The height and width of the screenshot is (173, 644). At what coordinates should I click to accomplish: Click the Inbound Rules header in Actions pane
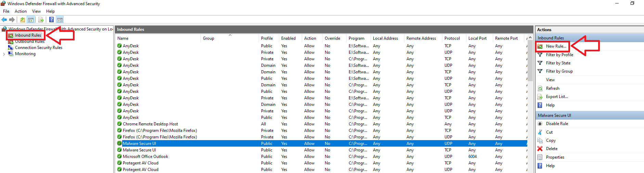589,38
